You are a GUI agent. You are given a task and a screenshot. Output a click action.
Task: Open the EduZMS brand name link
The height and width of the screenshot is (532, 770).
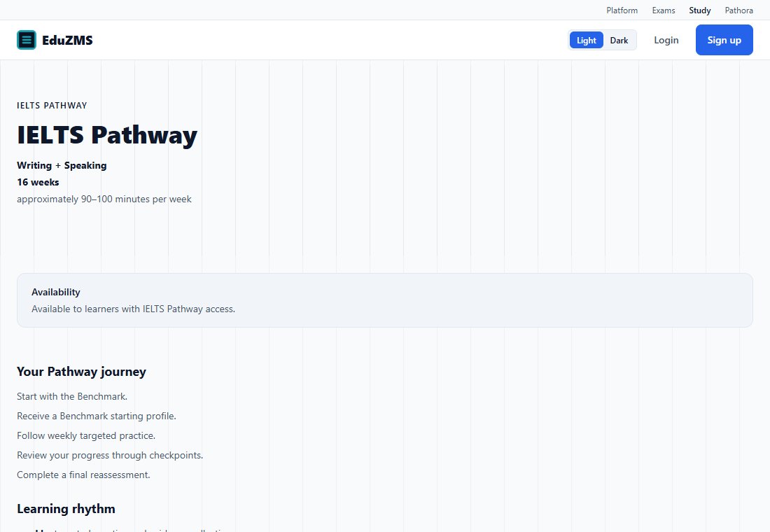tap(67, 41)
